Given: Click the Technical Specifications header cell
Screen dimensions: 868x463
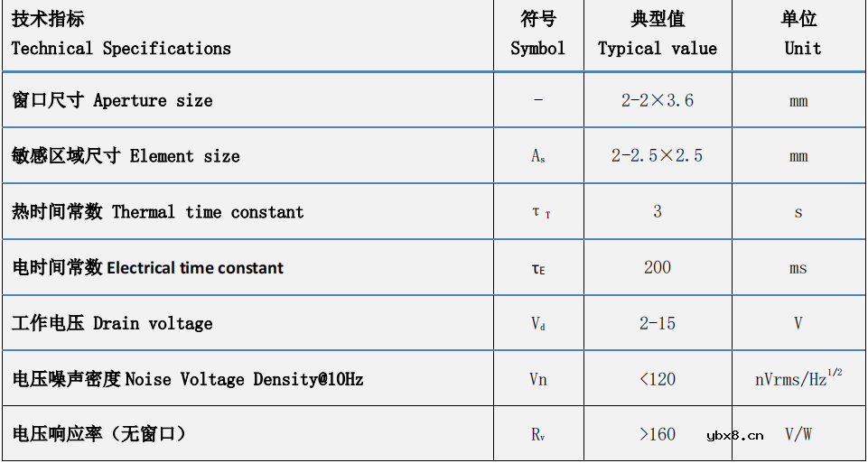Looking at the screenshot, I should tap(121, 34).
